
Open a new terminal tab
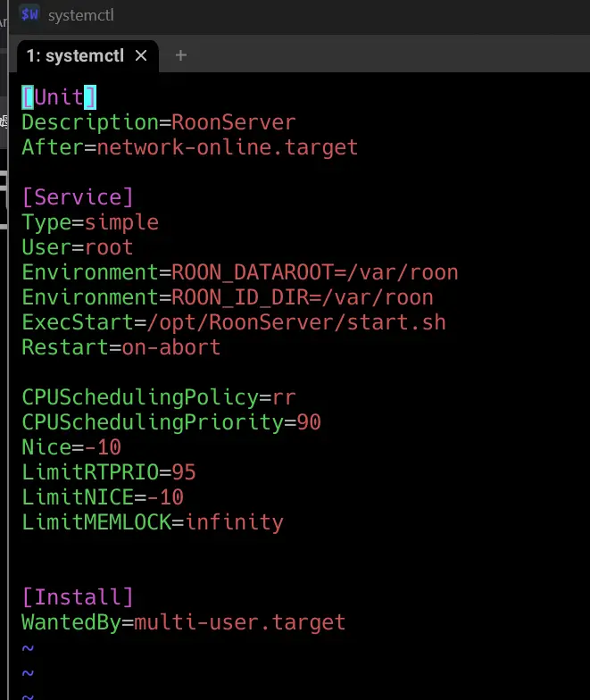[x=181, y=55]
